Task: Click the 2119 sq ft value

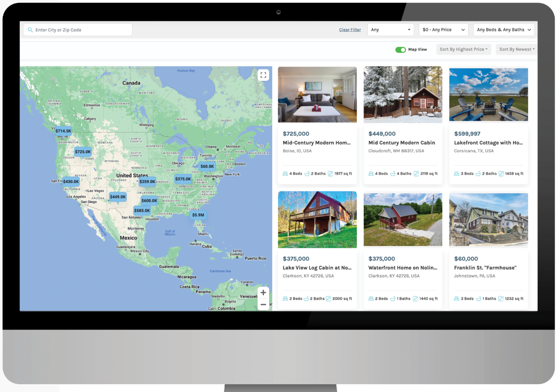Action: pyautogui.click(x=429, y=174)
